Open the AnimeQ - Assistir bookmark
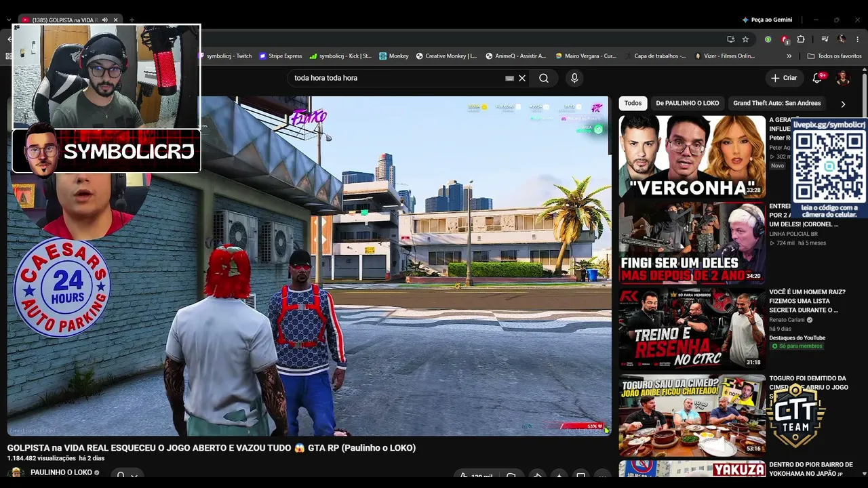Screen dimensions: 868x488 tap(516, 56)
